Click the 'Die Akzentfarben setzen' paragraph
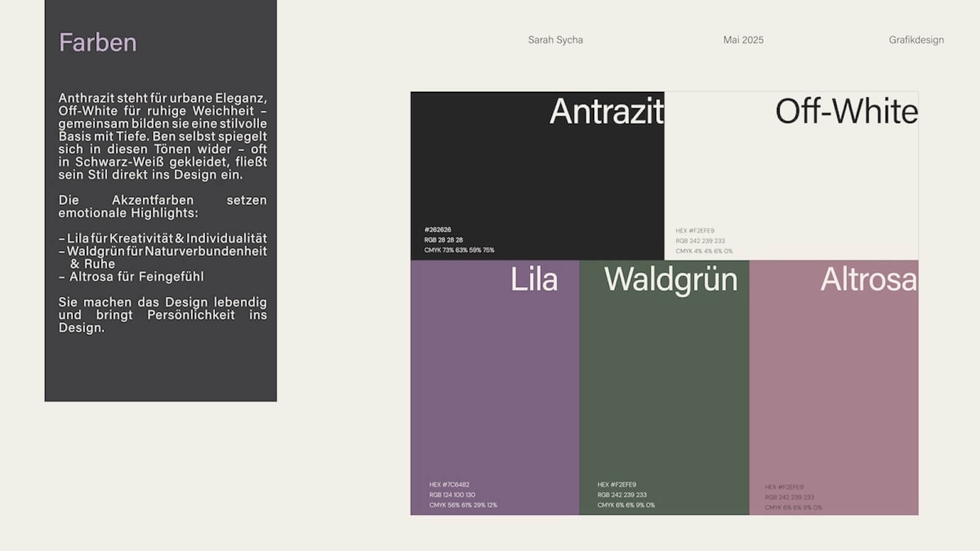This screenshot has height=551, width=980. [162, 206]
